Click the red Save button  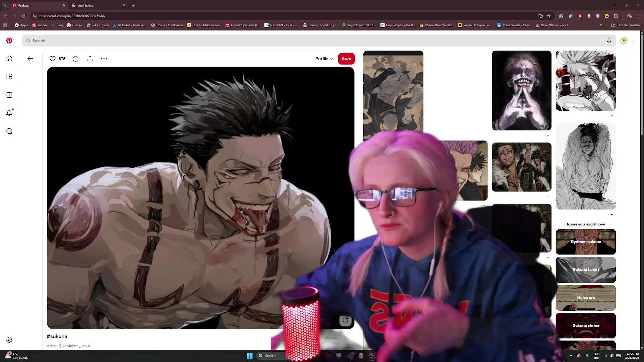click(346, 59)
